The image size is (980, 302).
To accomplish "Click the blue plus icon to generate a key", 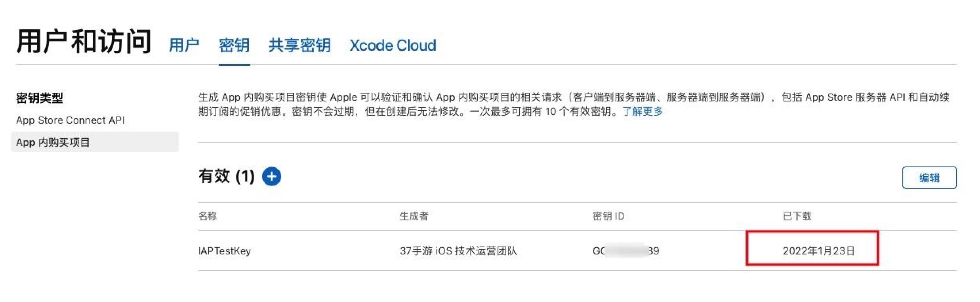I will (x=271, y=176).
